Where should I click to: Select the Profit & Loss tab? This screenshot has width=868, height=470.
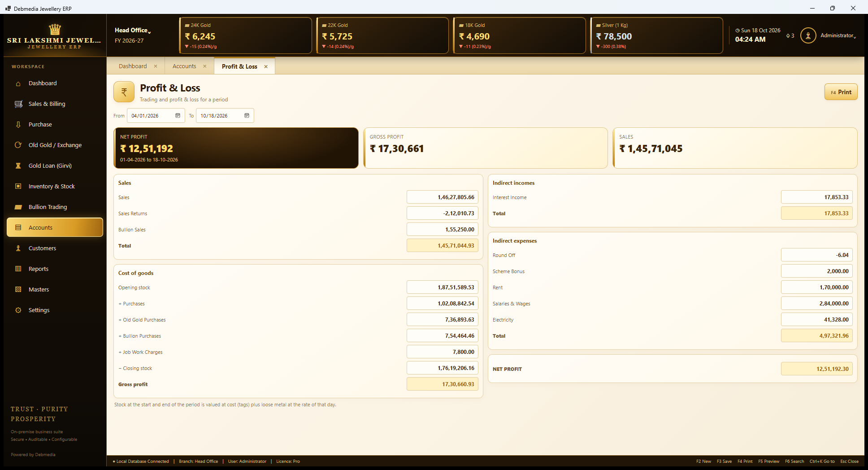tap(239, 67)
